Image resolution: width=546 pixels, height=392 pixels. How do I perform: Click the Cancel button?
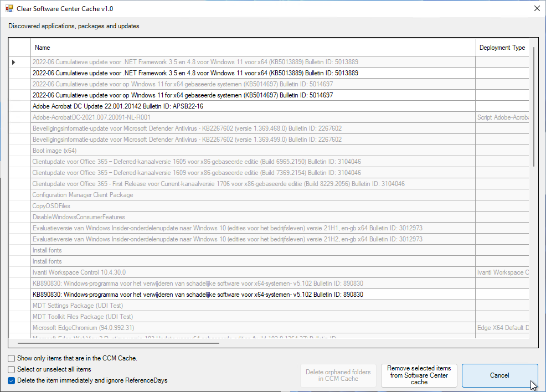pos(499,375)
